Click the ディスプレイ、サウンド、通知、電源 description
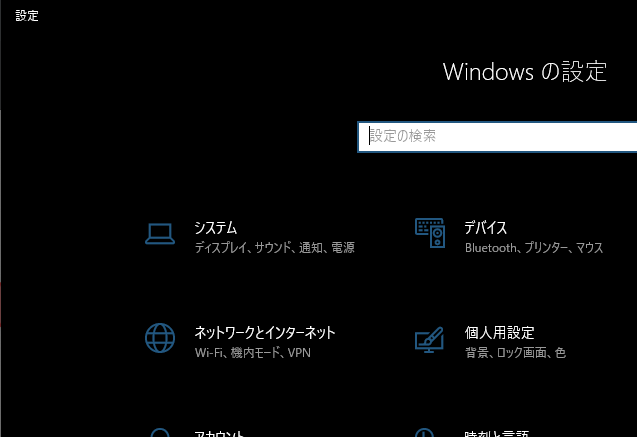The image size is (637, 437). (x=275, y=247)
